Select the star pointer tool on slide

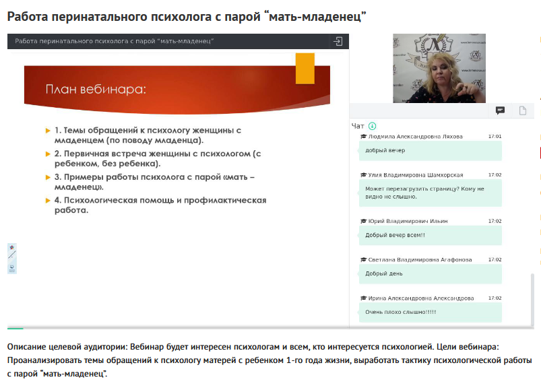click(11, 248)
